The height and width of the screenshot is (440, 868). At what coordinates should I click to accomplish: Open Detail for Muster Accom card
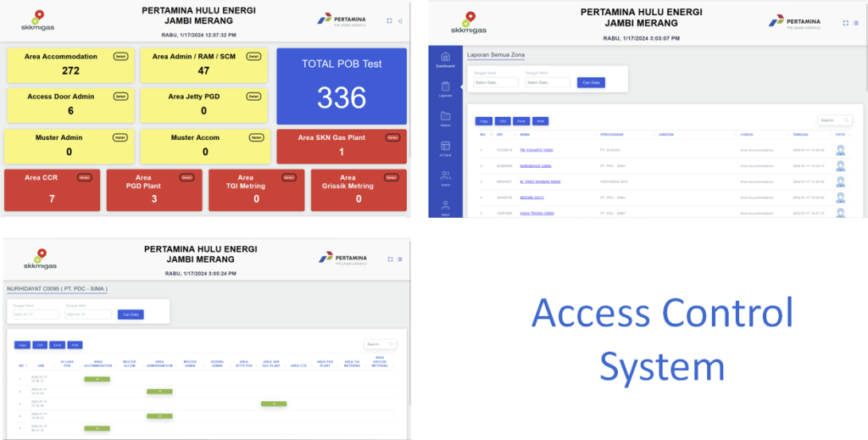[x=256, y=137]
